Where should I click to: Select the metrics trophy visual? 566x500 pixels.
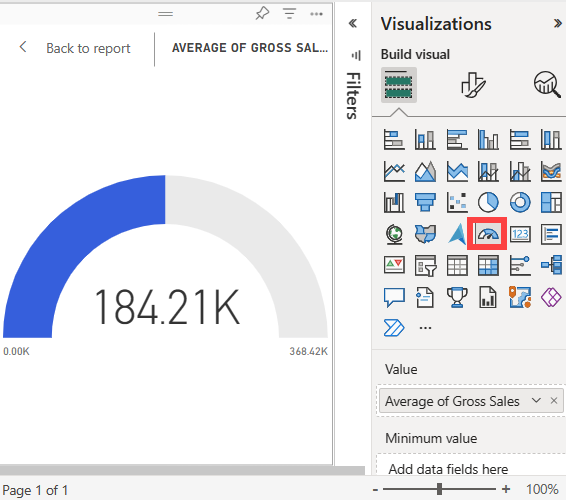click(457, 297)
